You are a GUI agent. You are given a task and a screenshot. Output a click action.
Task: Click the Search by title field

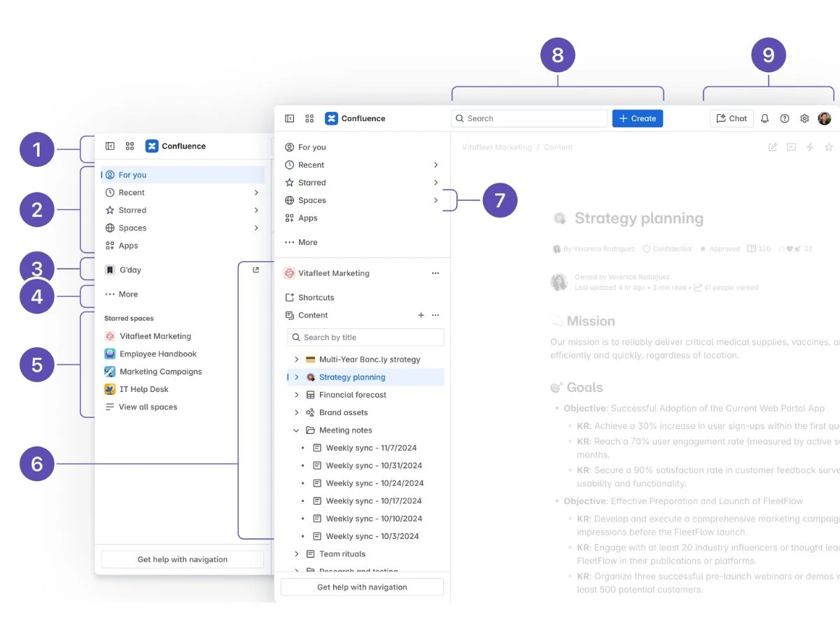click(365, 337)
